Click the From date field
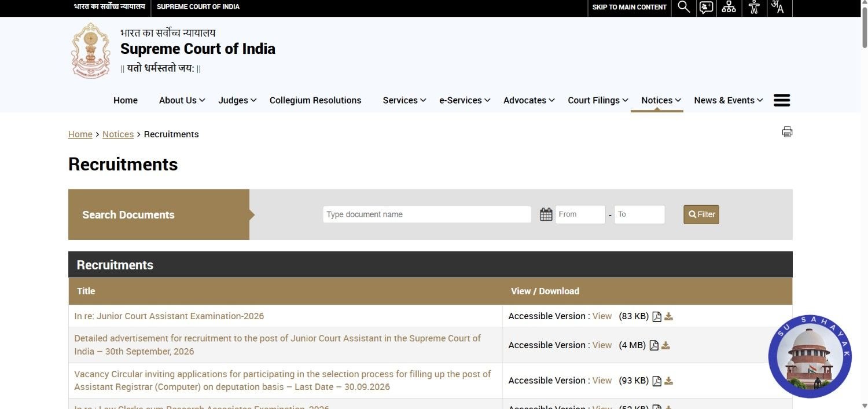Image resolution: width=868 pixels, height=409 pixels. [x=580, y=214]
